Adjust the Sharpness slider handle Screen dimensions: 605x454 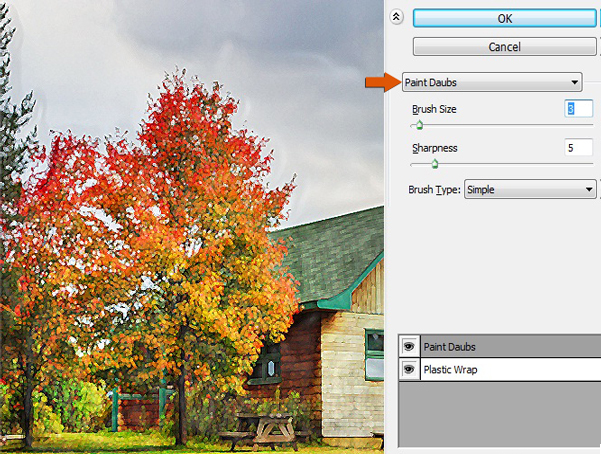pyautogui.click(x=435, y=164)
